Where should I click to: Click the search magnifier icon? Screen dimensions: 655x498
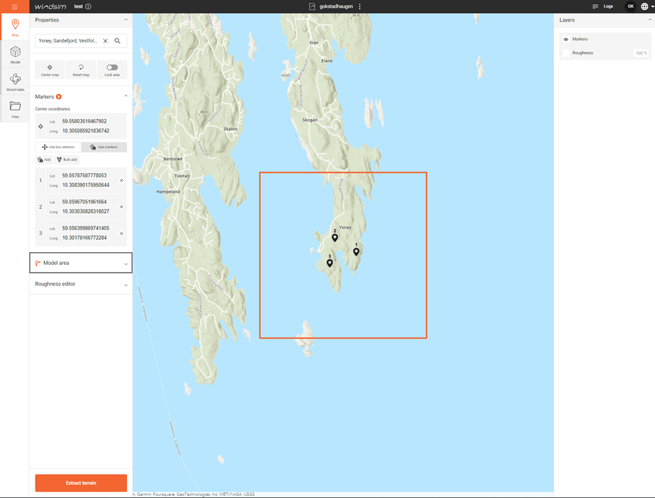point(117,41)
